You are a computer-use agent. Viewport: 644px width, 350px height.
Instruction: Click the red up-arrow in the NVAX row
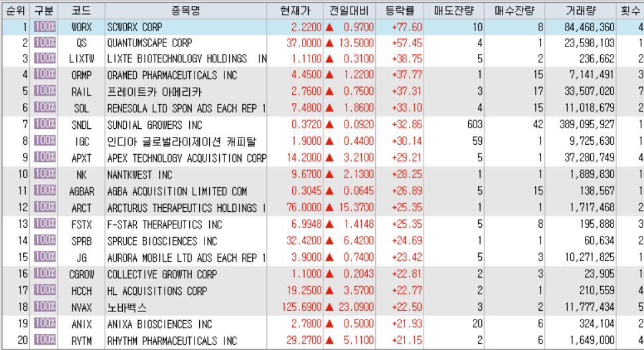(329, 307)
